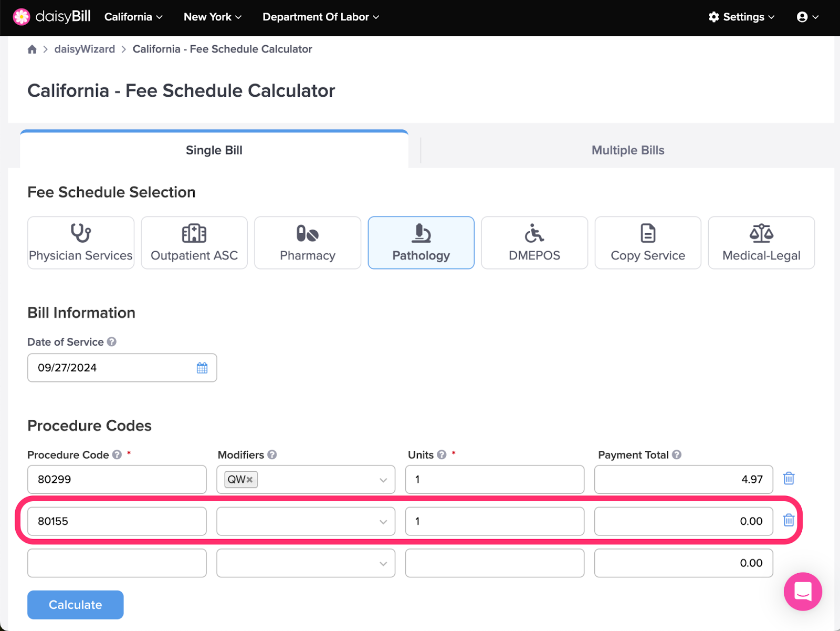Show help for Modifiers

click(272, 455)
